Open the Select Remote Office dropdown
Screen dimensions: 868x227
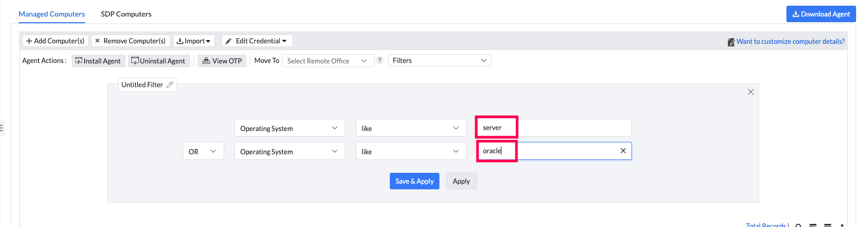(327, 61)
